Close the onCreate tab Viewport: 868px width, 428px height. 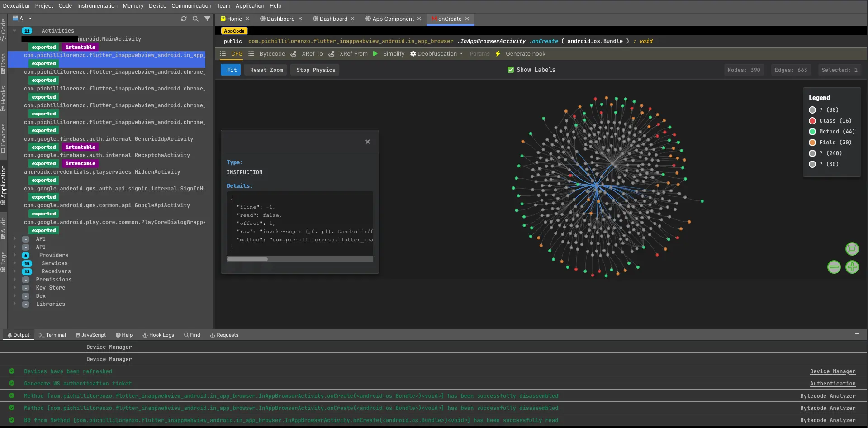(x=467, y=19)
